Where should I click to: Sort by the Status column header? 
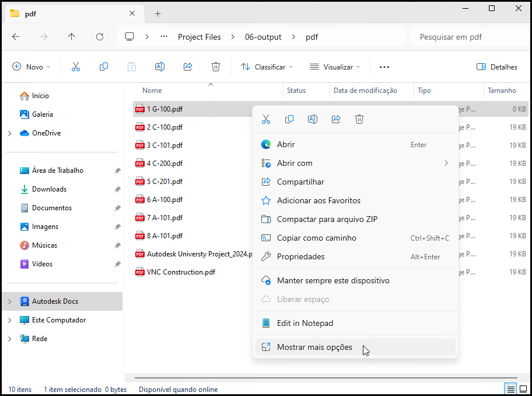click(296, 91)
